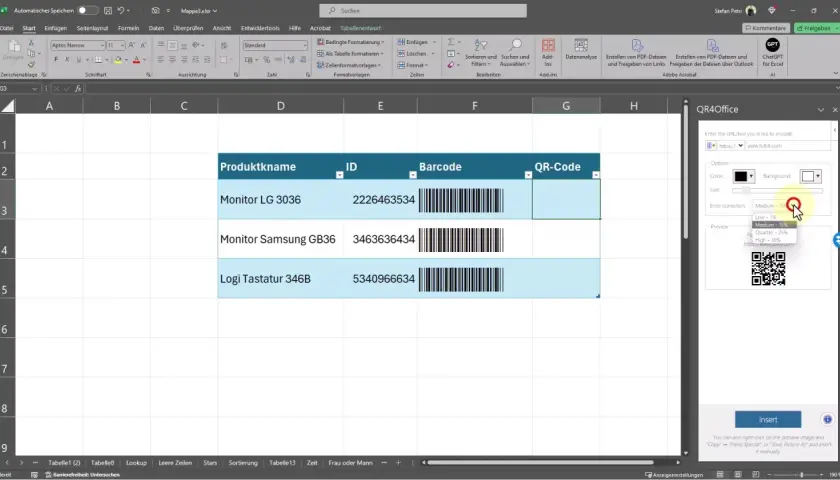Image resolution: width=840 pixels, height=480 pixels.
Task: Toggle underline formatting button
Action: click(79, 60)
